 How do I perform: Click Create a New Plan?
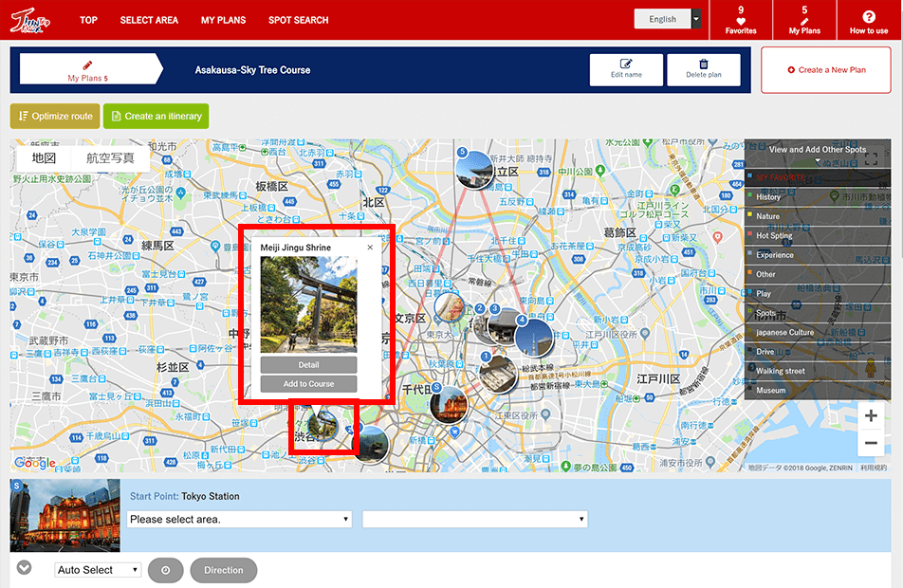[826, 70]
